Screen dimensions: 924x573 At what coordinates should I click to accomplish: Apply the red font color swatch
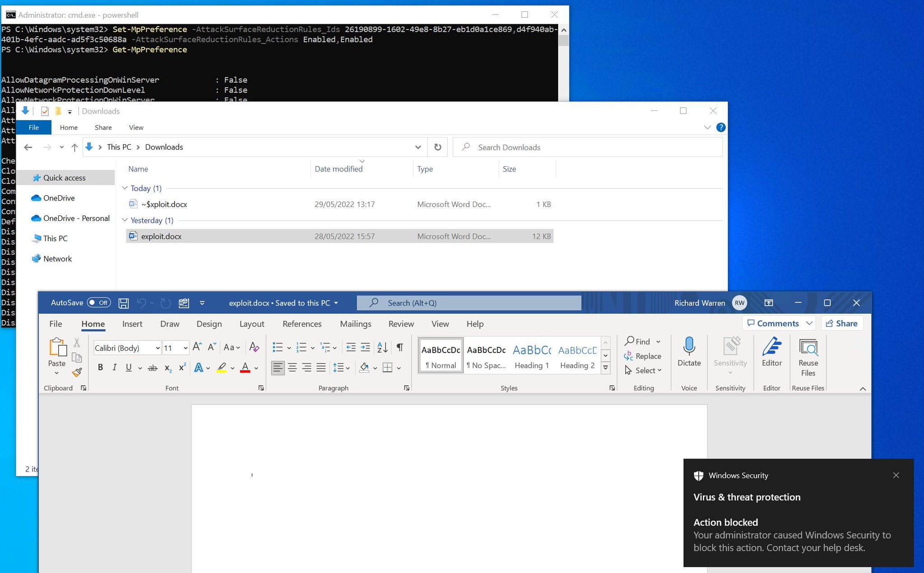(245, 367)
